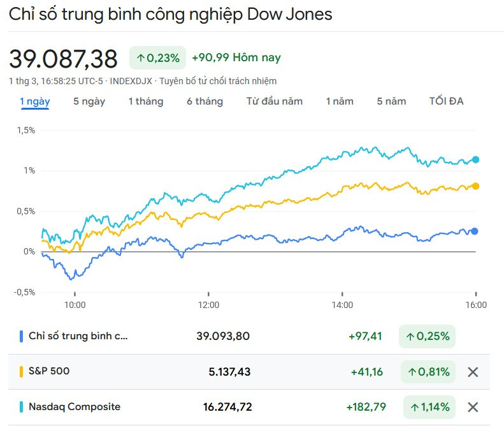Open the 6 tháng chart range
This screenshot has width=504, height=426.
205,101
